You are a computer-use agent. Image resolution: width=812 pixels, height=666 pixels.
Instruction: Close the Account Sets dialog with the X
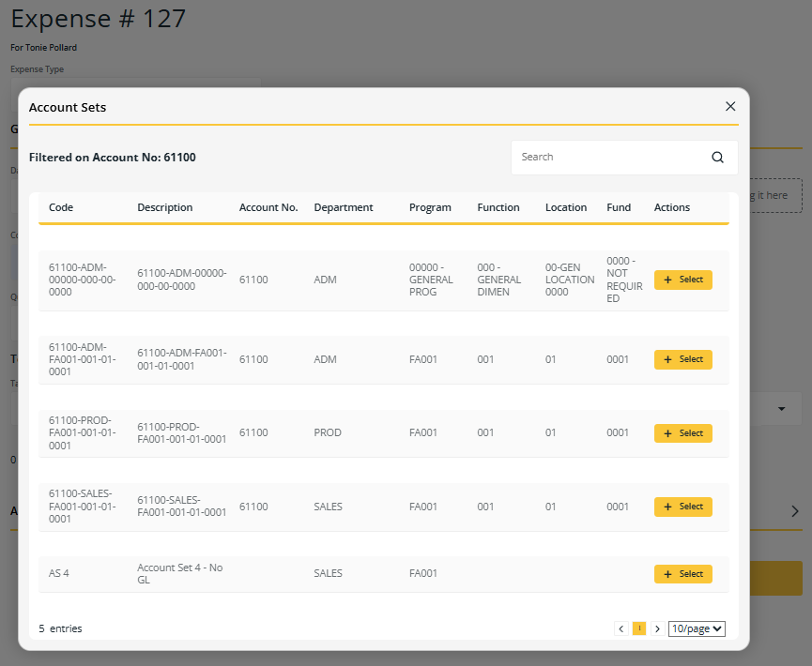pos(730,106)
